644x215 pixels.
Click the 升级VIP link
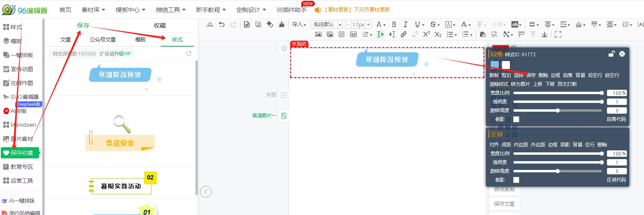(x=122, y=53)
